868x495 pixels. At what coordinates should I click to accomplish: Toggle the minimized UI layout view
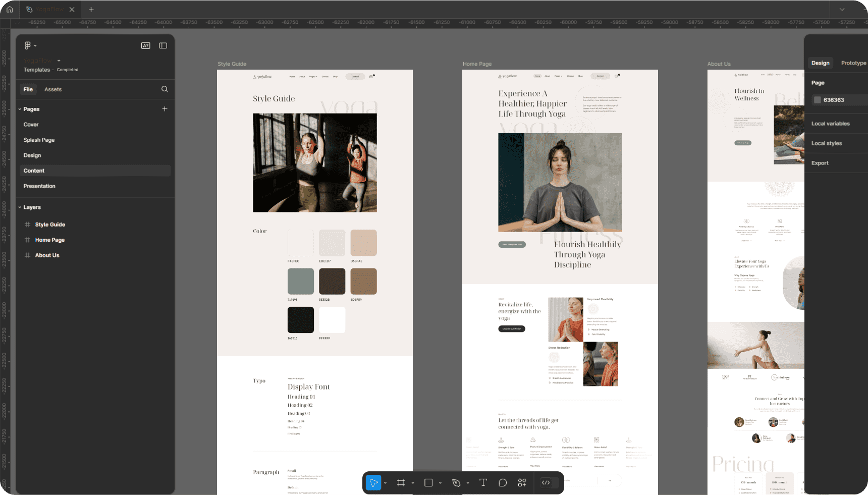163,45
